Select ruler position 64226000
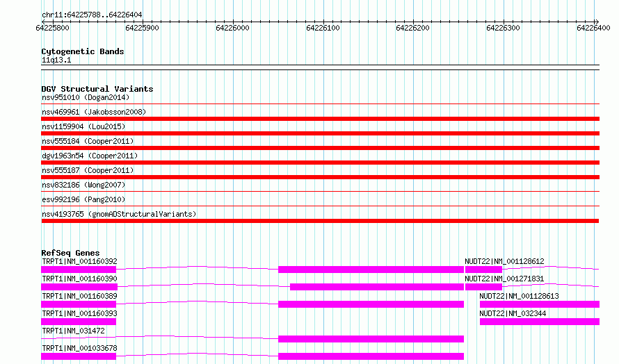This screenshot has width=619, height=364. (232, 28)
